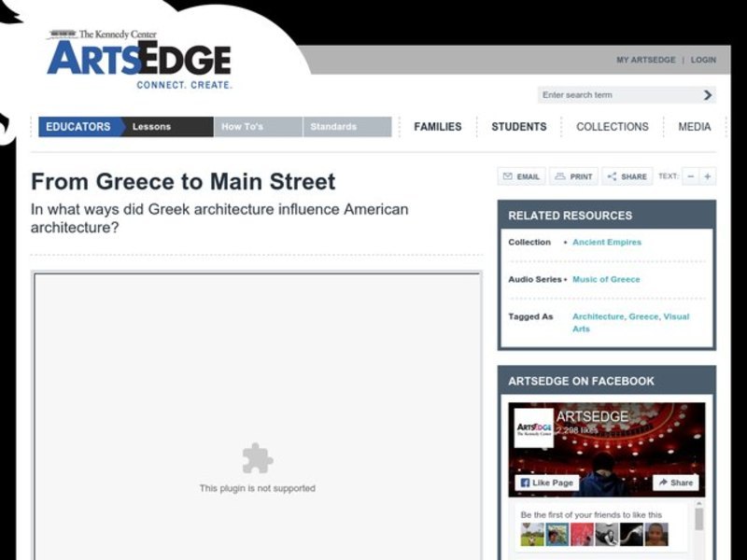Open the Lessons section under Educators
Screen dimensions: 747x560
pyautogui.click(x=152, y=126)
